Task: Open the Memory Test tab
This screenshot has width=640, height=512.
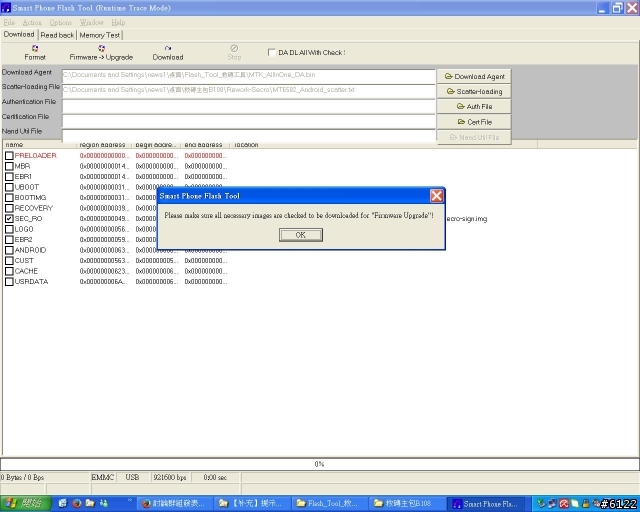Action: pyautogui.click(x=100, y=35)
